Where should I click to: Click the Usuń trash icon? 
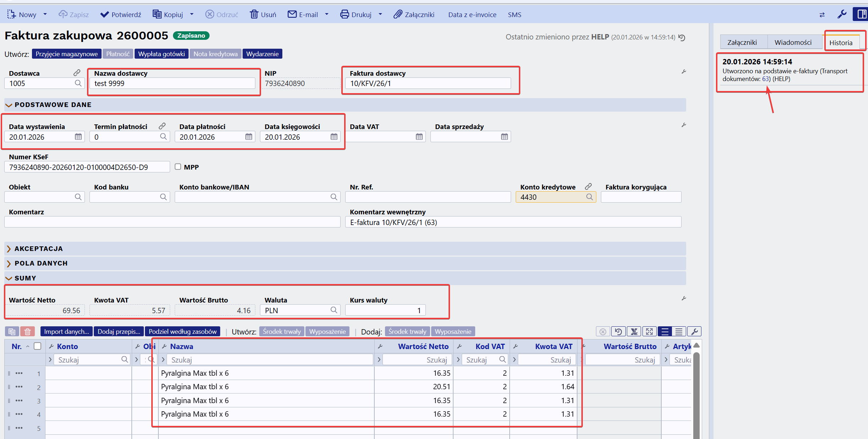click(x=254, y=14)
